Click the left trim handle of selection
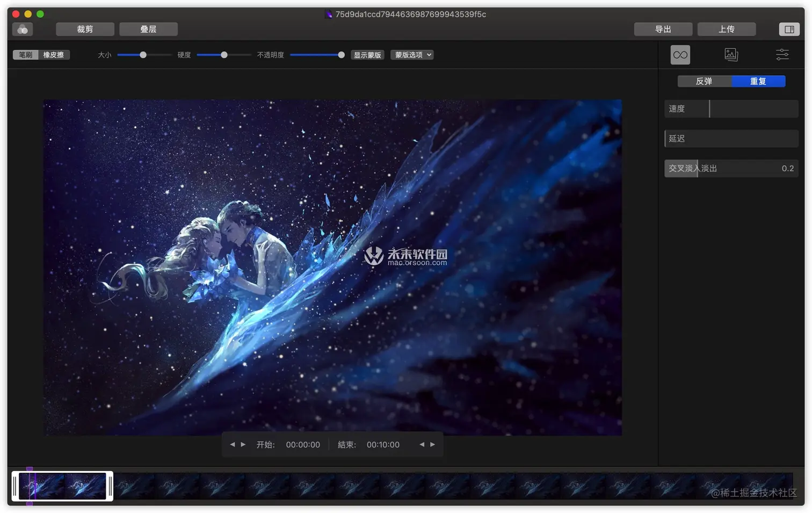 point(15,486)
